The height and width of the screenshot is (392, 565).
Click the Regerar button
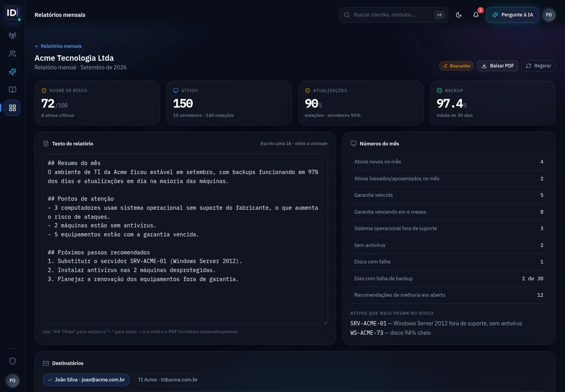click(538, 66)
